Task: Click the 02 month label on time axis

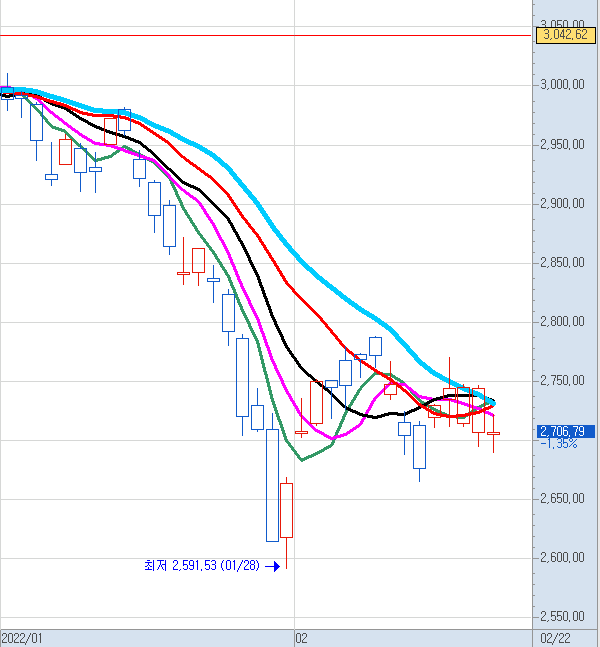Action: coord(301,638)
